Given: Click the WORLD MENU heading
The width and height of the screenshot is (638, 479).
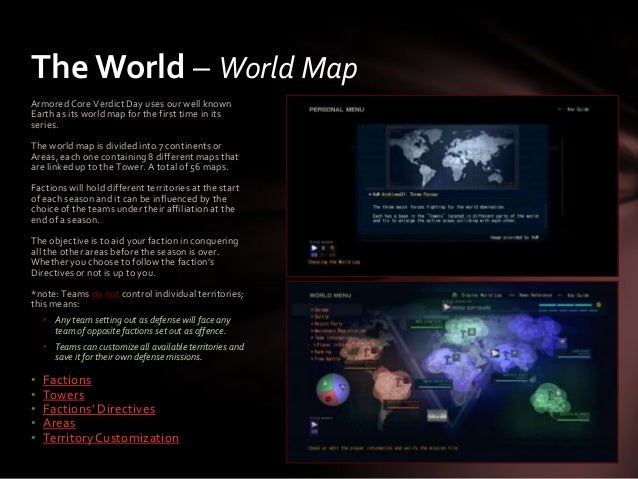Looking at the screenshot, I should point(330,295).
